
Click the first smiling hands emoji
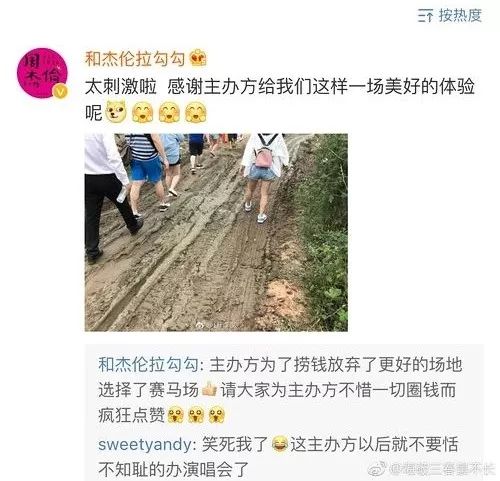[x=143, y=112]
